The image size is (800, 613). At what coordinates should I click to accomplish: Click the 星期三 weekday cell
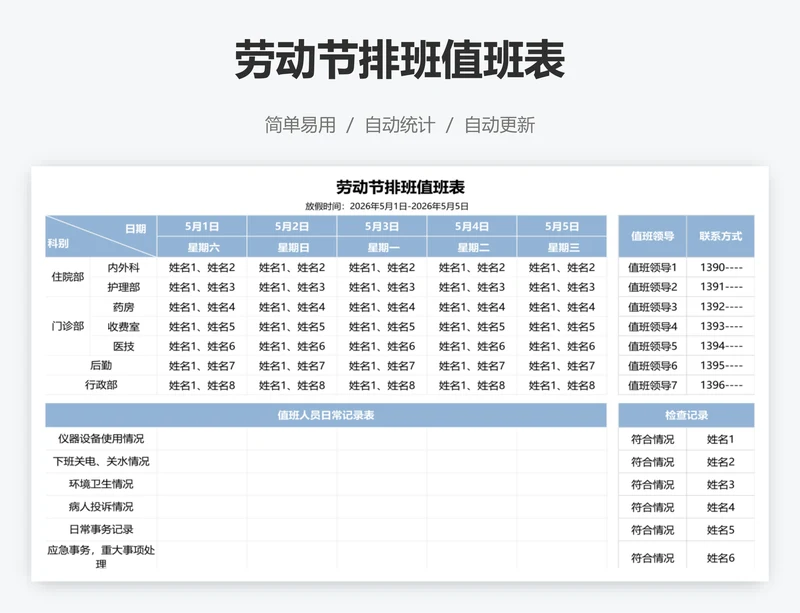[x=562, y=248]
